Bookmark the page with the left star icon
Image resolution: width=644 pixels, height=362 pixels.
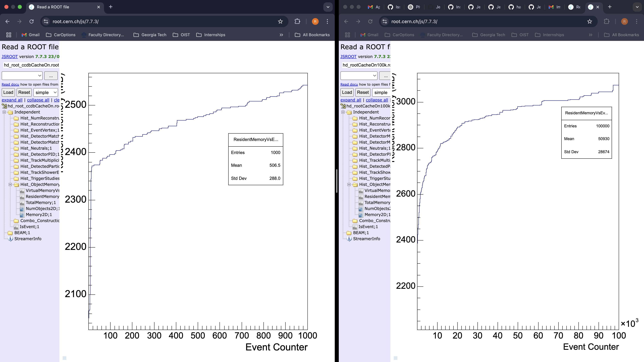pos(280,21)
